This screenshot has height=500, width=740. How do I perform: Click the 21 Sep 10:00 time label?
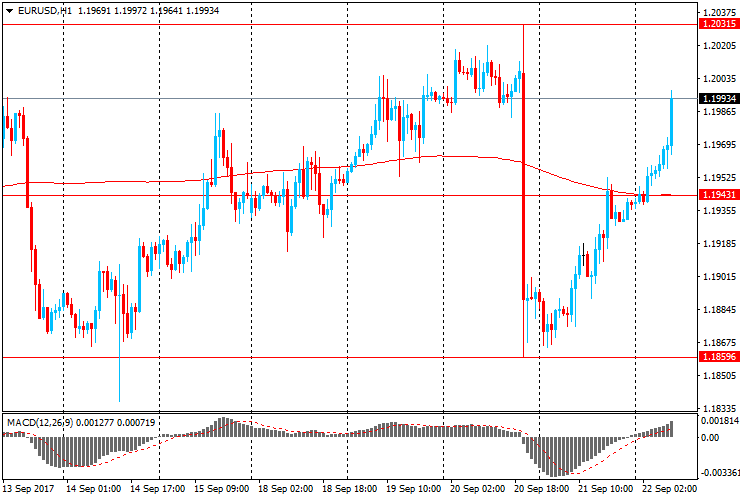(606, 489)
